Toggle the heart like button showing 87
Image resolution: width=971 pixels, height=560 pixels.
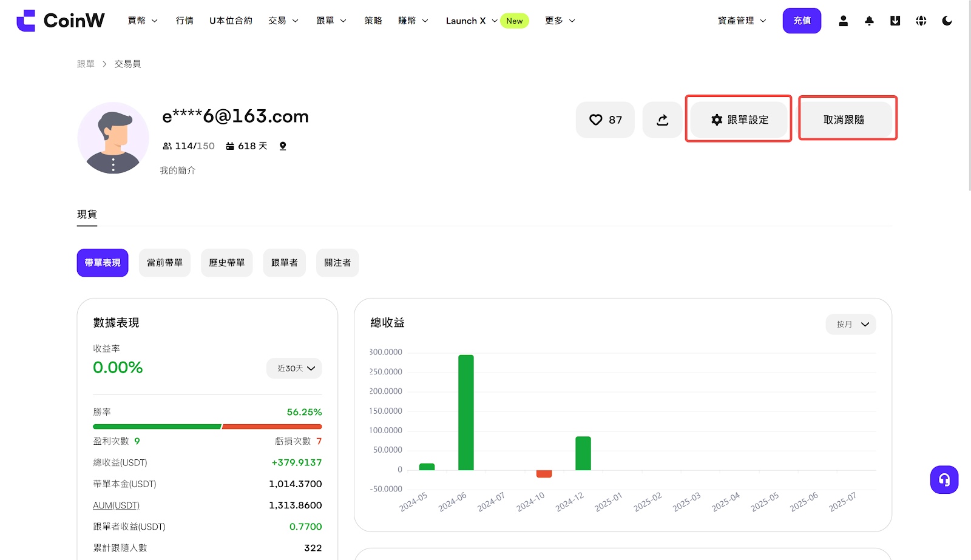click(x=605, y=120)
